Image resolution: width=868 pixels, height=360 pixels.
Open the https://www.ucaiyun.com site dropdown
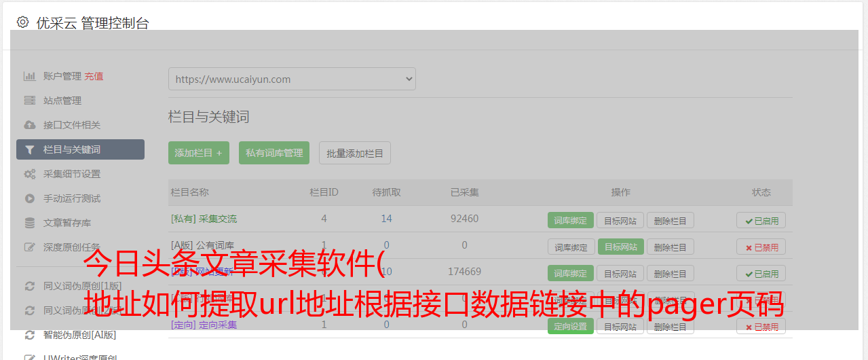[292, 79]
